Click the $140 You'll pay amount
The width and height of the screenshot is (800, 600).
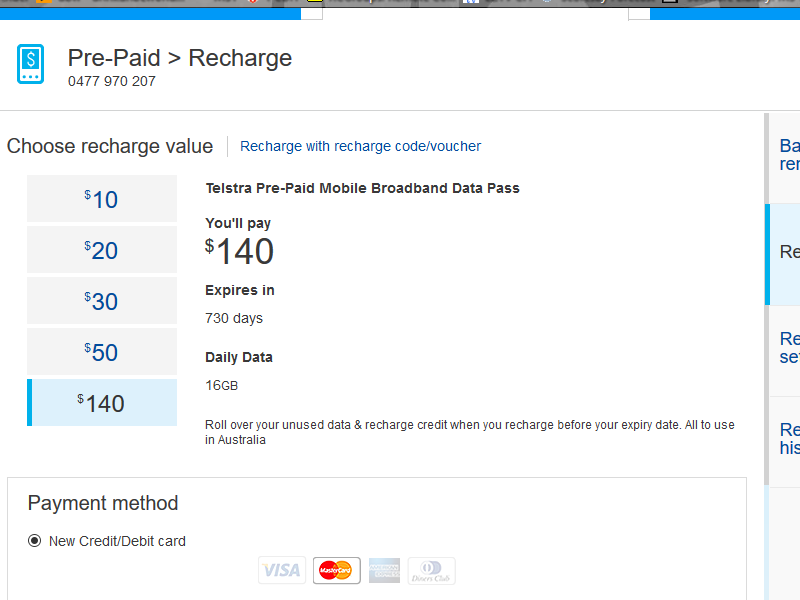pos(239,251)
